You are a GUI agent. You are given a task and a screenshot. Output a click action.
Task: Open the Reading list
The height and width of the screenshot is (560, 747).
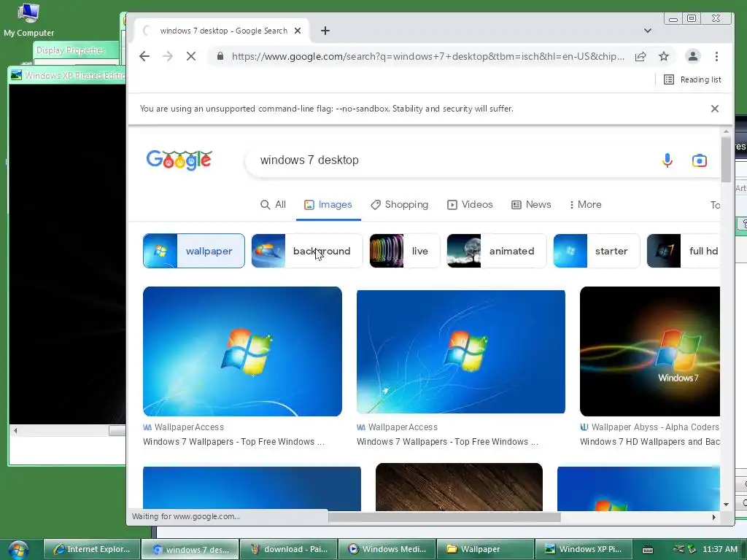click(692, 79)
